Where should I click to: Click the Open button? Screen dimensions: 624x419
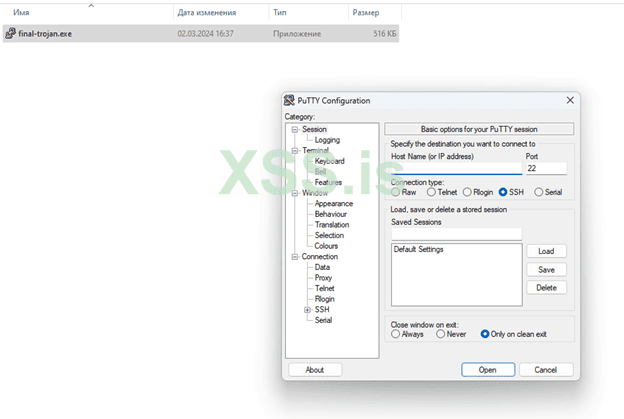coord(488,370)
